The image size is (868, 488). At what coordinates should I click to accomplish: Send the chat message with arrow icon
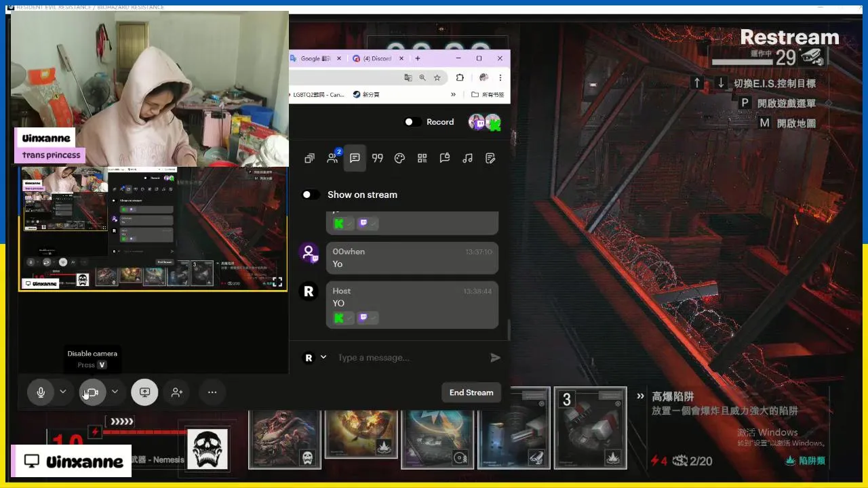point(495,357)
